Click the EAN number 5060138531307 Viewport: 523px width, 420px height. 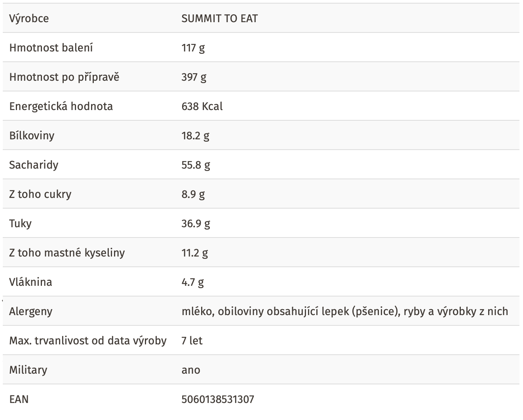[x=218, y=399]
